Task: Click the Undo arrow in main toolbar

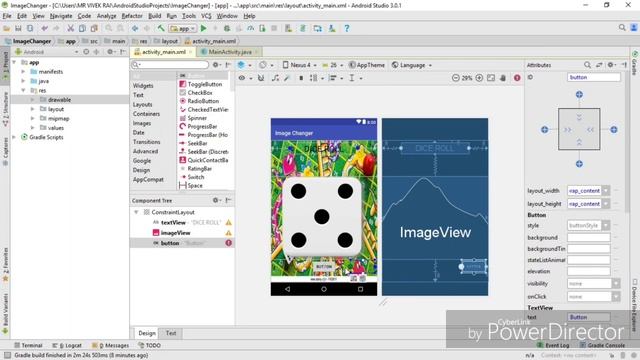Action: click(44, 28)
